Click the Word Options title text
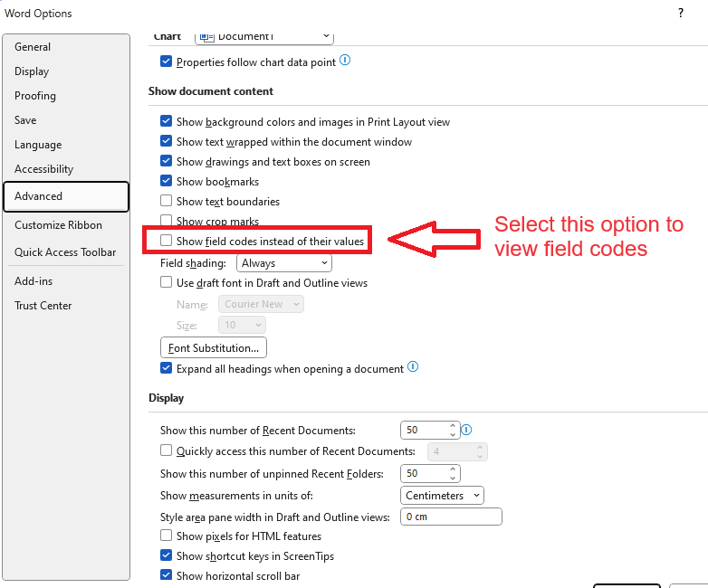Viewport: 708px width, 588px height. click(x=38, y=14)
